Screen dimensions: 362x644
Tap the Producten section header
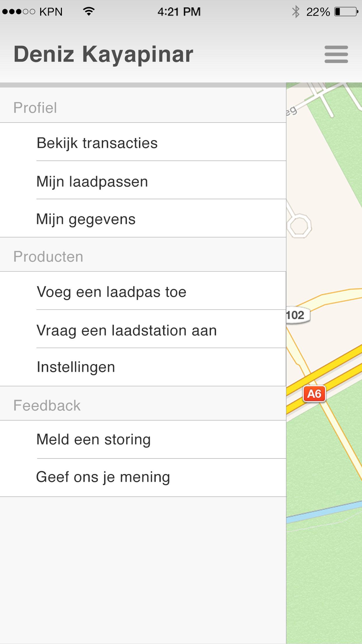(48, 257)
